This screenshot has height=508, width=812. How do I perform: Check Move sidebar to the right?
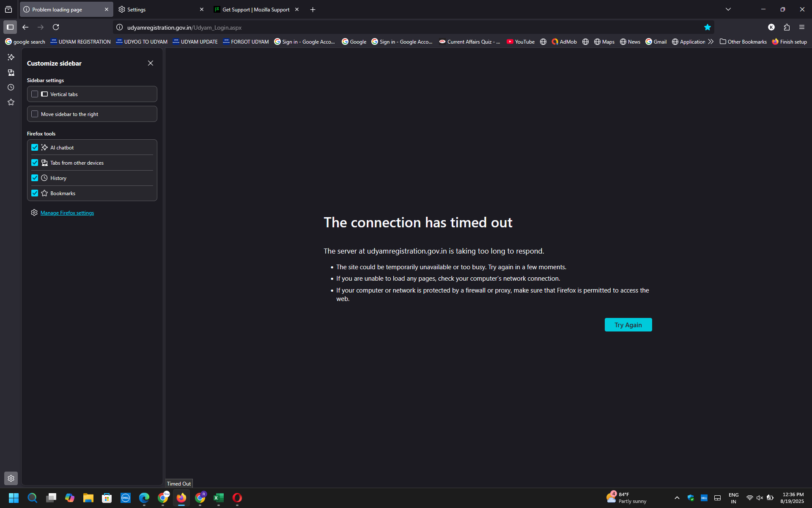pyautogui.click(x=35, y=114)
